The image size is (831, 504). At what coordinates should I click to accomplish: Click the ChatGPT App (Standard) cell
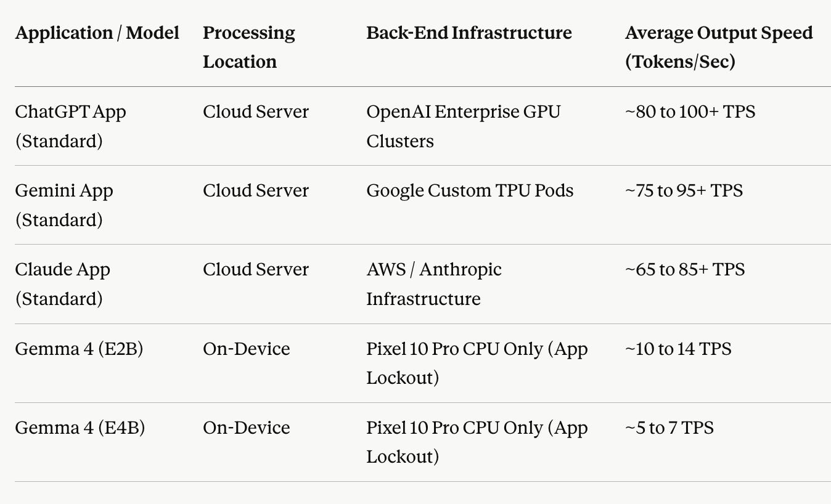tap(71, 126)
